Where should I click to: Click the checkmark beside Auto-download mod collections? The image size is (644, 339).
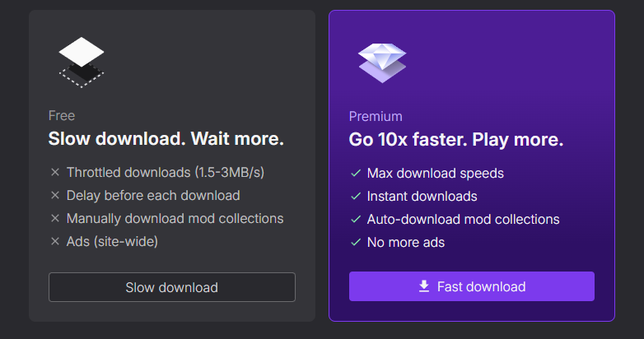click(x=356, y=220)
